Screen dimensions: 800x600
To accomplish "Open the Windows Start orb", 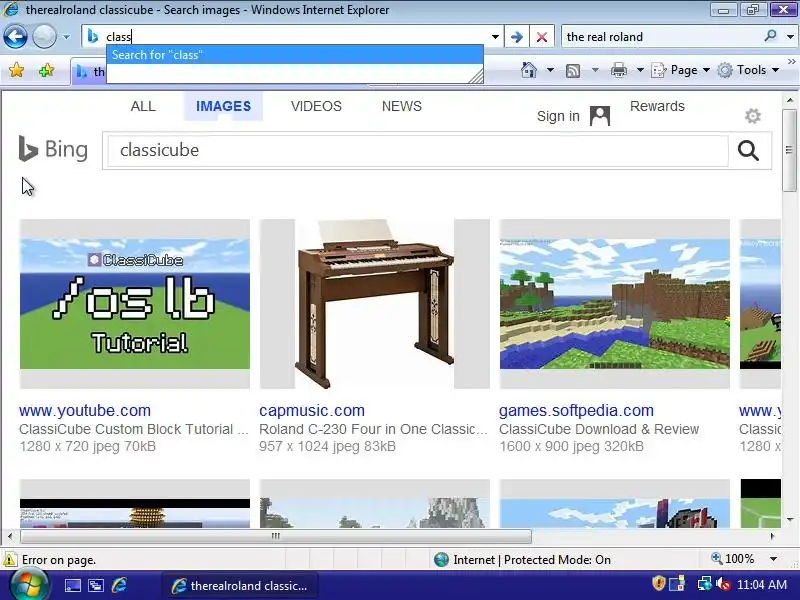I will coord(28,586).
